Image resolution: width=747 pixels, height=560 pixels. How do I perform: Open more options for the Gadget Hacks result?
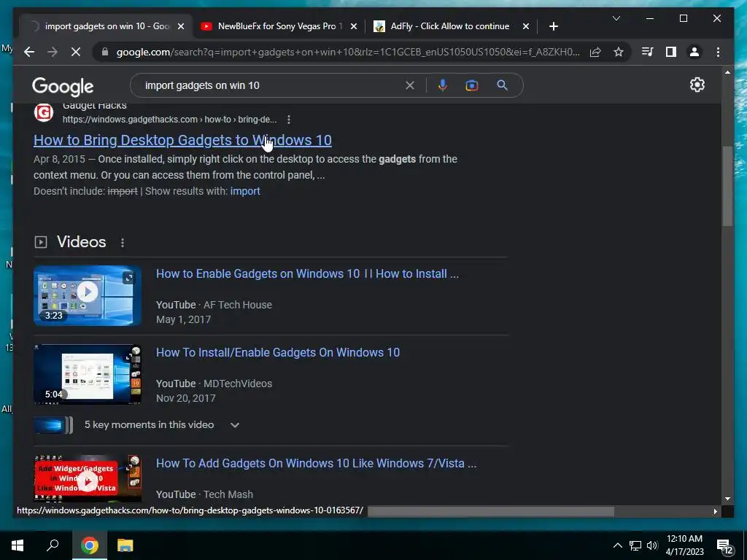point(289,120)
